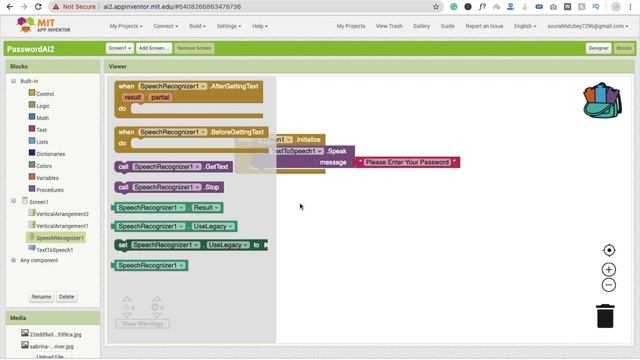This screenshot has width=640, height=360.
Task: Click the browser address bar URL
Action: click(x=172, y=7)
